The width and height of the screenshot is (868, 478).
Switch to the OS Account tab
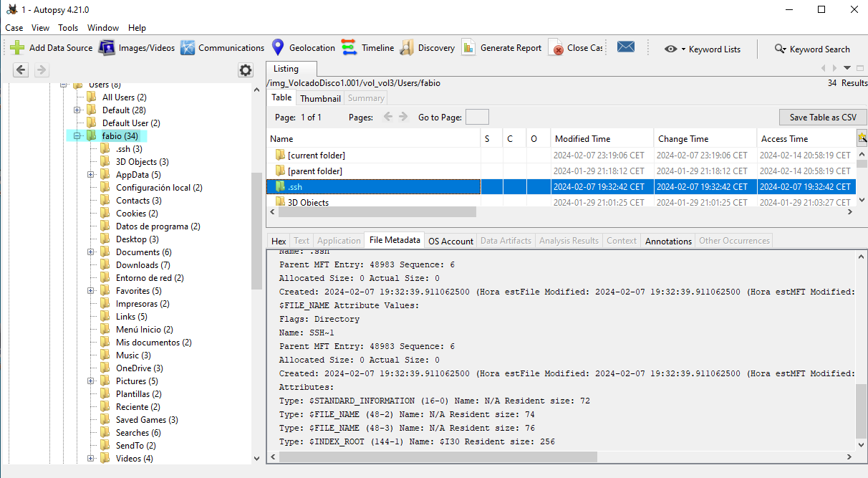point(450,241)
